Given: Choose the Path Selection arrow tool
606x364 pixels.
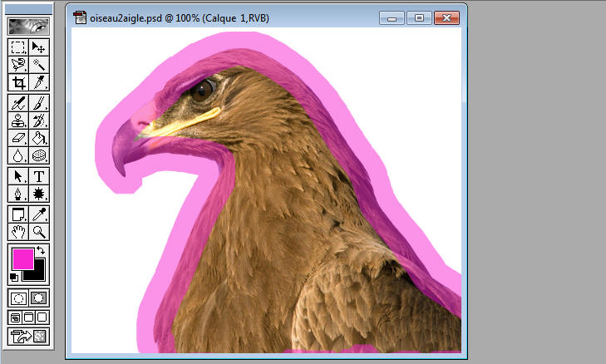Looking at the screenshot, I should (17, 176).
